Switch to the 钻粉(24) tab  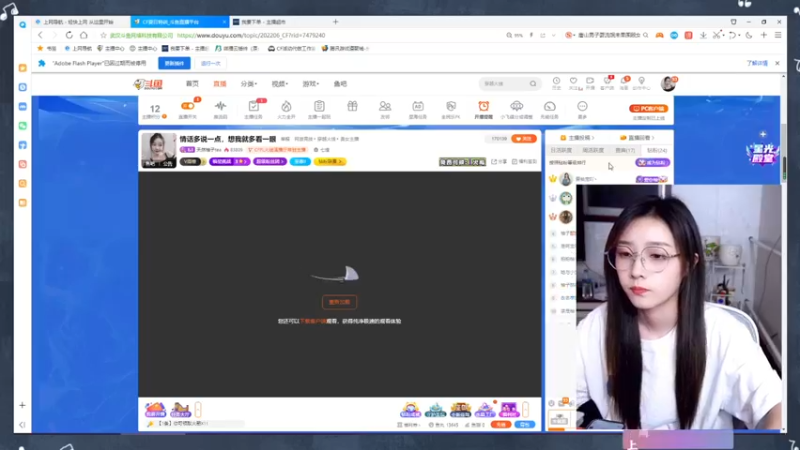(657, 151)
